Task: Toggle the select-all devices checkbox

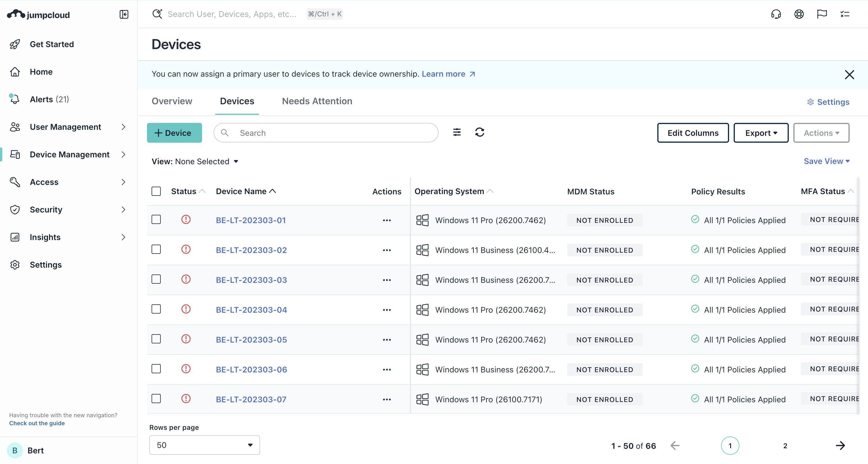Action: click(156, 192)
